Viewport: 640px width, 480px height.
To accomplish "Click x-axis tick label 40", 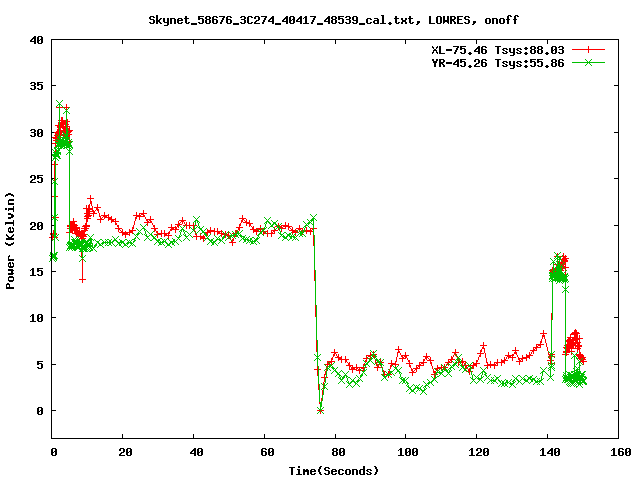I will pos(196,452).
